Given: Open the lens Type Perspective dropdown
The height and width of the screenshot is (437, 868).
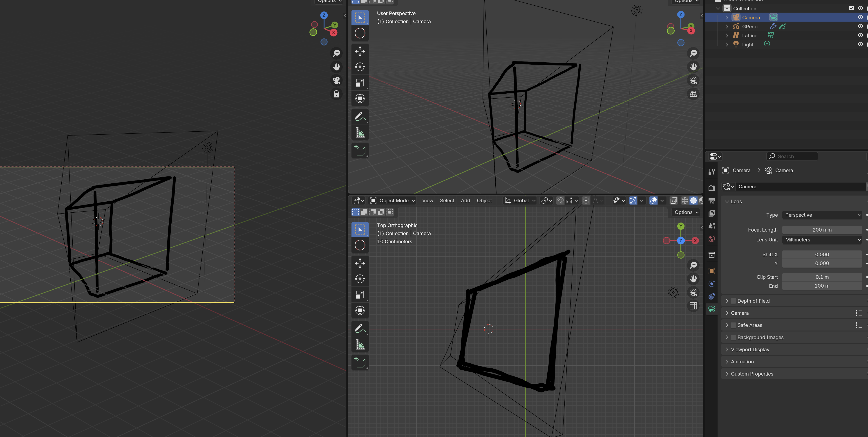Looking at the screenshot, I should pyautogui.click(x=822, y=215).
